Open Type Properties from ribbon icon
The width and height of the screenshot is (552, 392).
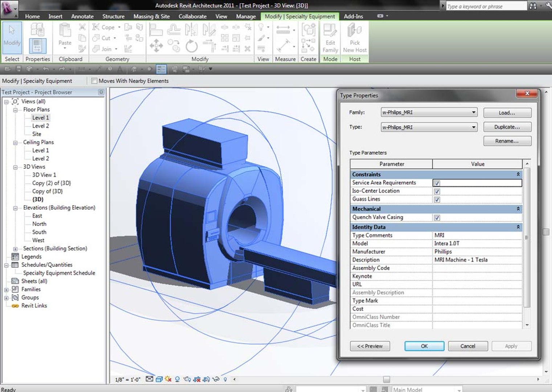pos(37,29)
